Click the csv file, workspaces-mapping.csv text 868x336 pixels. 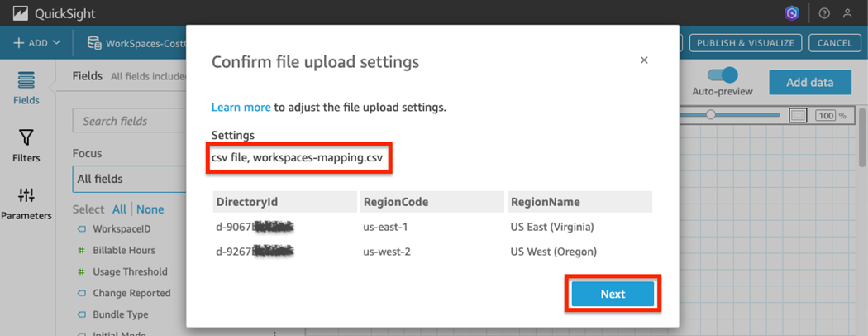297,157
